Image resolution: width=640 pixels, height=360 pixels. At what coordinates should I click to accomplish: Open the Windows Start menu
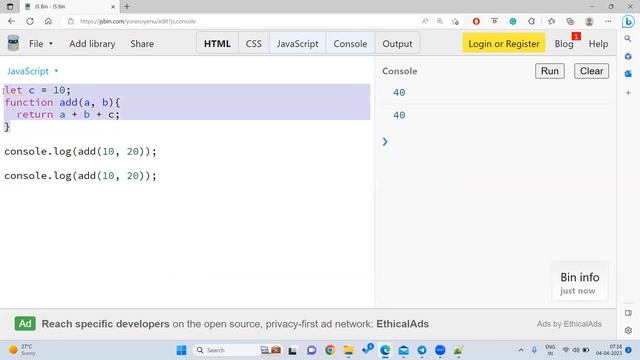tap(181, 350)
